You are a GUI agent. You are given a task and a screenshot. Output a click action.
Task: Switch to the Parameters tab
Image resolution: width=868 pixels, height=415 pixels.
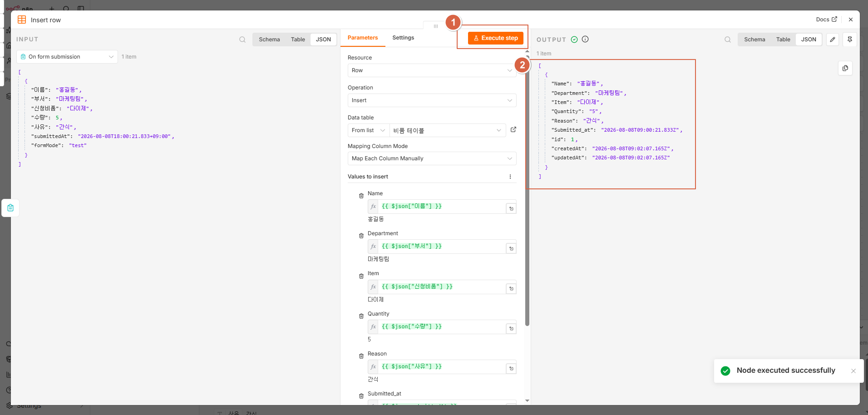point(363,38)
